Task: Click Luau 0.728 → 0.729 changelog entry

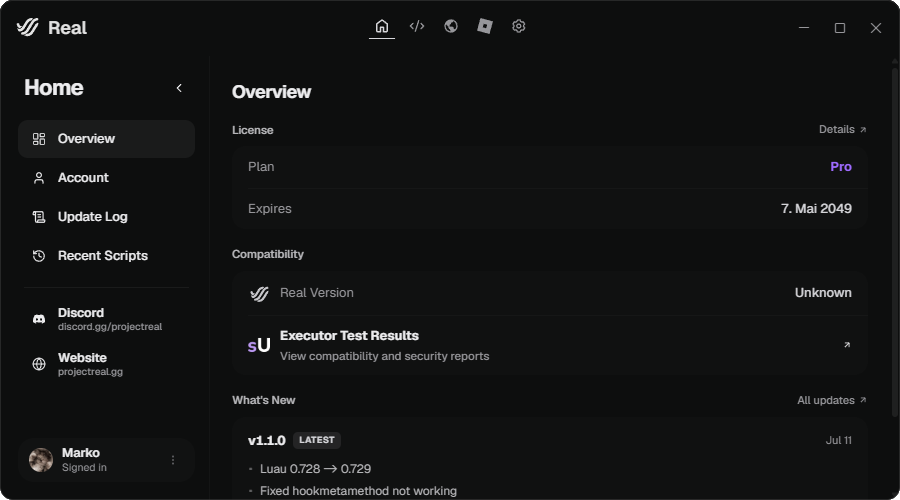Action: (x=315, y=469)
